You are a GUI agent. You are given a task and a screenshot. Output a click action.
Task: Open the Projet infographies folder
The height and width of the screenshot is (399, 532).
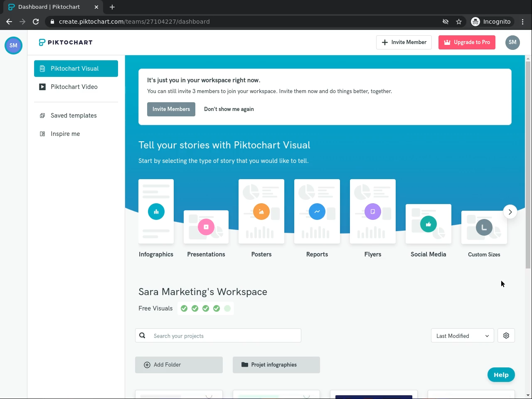pos(276,365)
